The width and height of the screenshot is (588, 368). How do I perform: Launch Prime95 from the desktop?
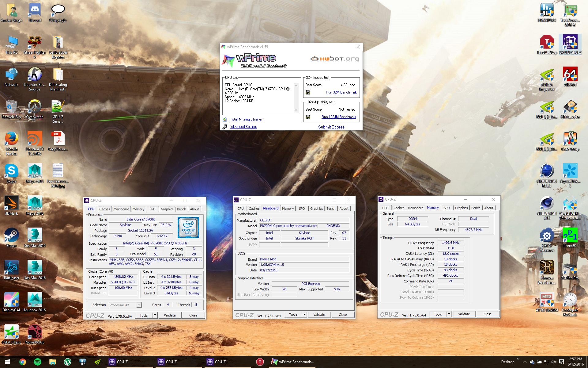tap(570, 238)
